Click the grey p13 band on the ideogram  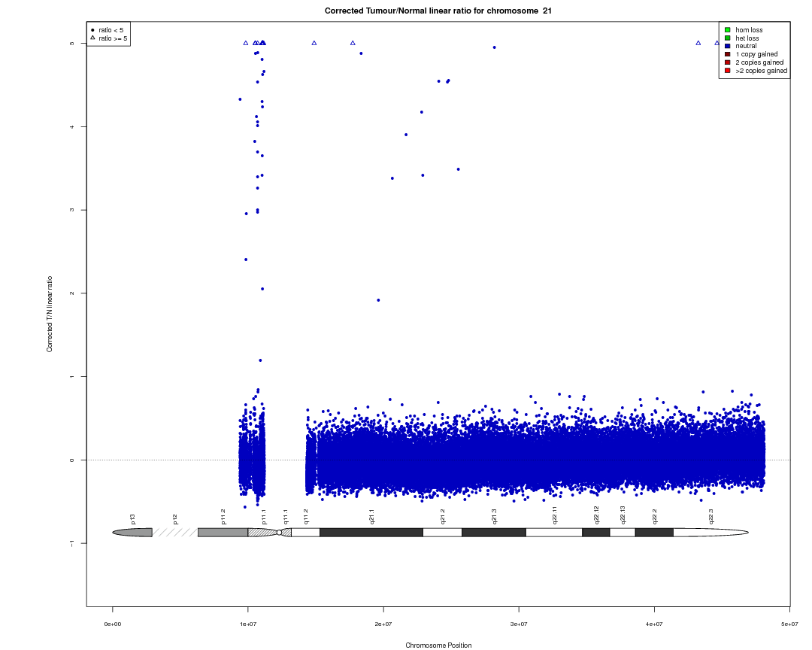(x=132, y=533)
